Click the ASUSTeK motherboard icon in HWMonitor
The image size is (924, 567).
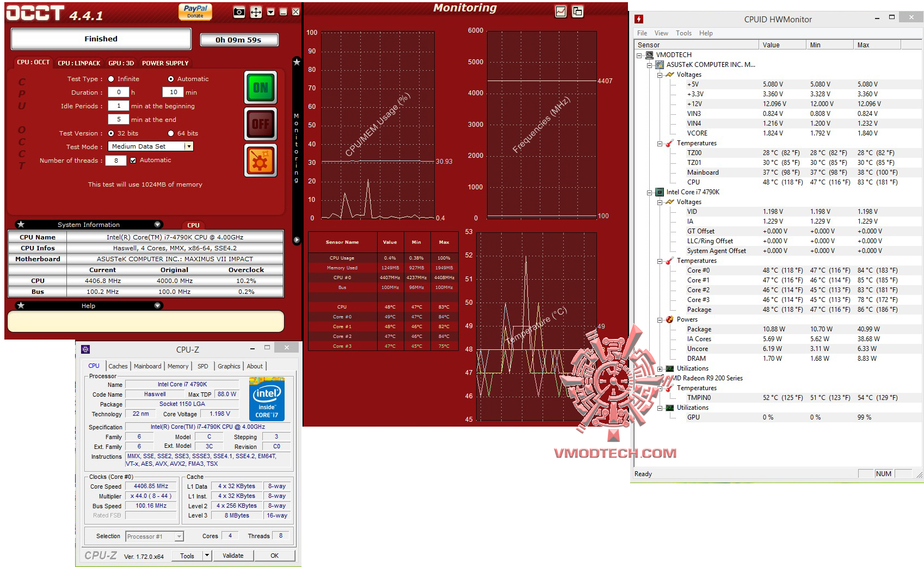point(660,65)
